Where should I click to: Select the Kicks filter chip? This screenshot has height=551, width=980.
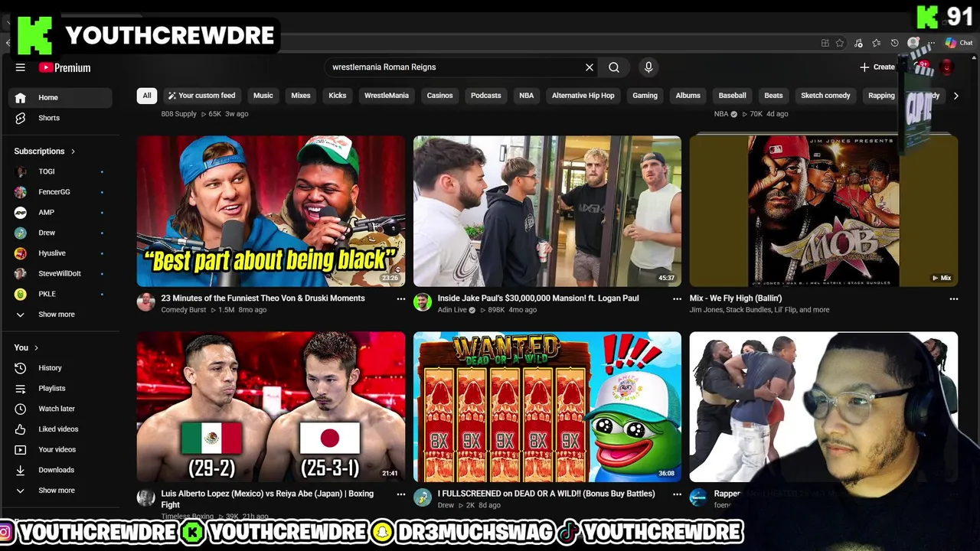tap(338, 96)
